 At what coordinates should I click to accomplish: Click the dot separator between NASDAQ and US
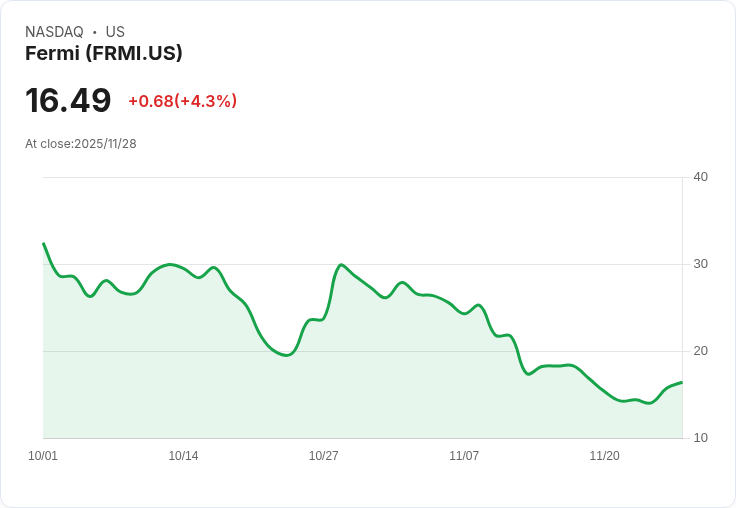tap(95, 32)
